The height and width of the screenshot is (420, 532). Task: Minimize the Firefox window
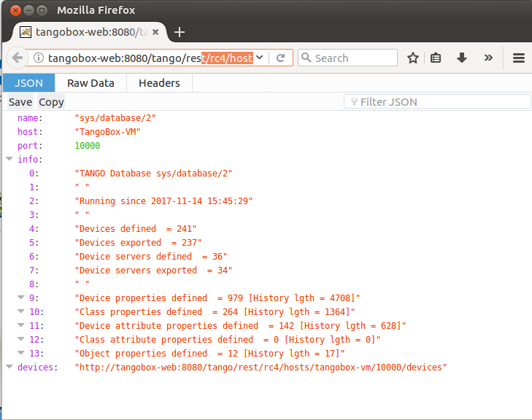29,10
